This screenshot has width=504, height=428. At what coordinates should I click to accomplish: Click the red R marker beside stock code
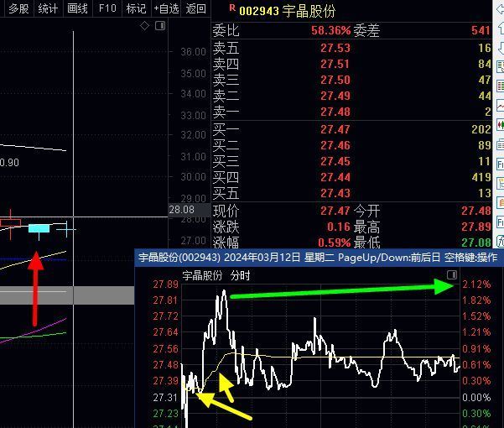(x=232, y=9)
